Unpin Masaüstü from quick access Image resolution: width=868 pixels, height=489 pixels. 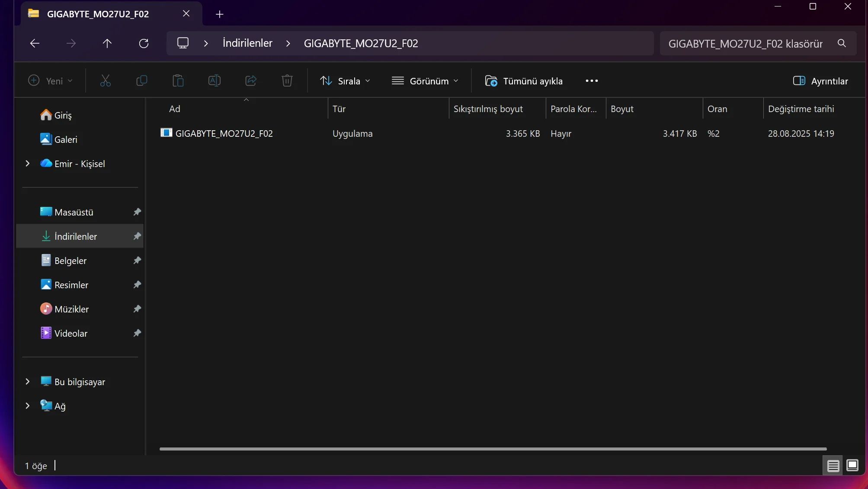(137, 212)
